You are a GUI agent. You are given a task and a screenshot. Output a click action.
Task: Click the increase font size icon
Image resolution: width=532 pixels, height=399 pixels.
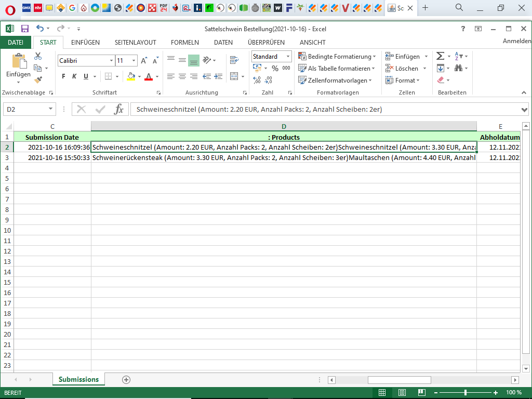tap(144, 61)
